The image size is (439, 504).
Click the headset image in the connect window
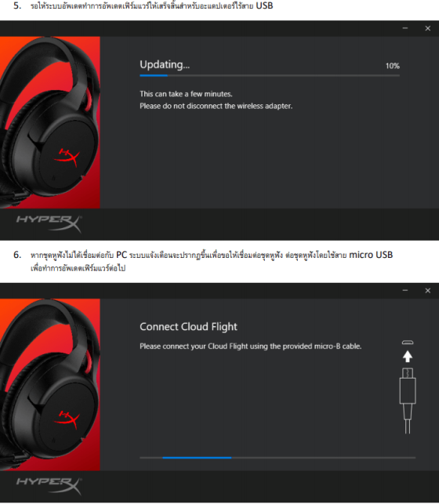[50, 385]
